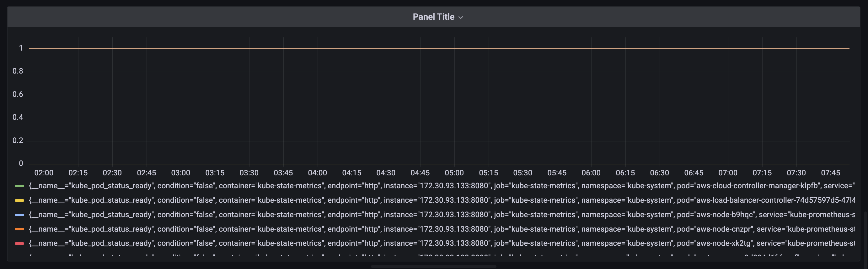This screenshot has width=868, height=269.
Task: Toggle legend series for pod aws-load-balancer-controller-74d57597d5
Action: click(442, 200)
